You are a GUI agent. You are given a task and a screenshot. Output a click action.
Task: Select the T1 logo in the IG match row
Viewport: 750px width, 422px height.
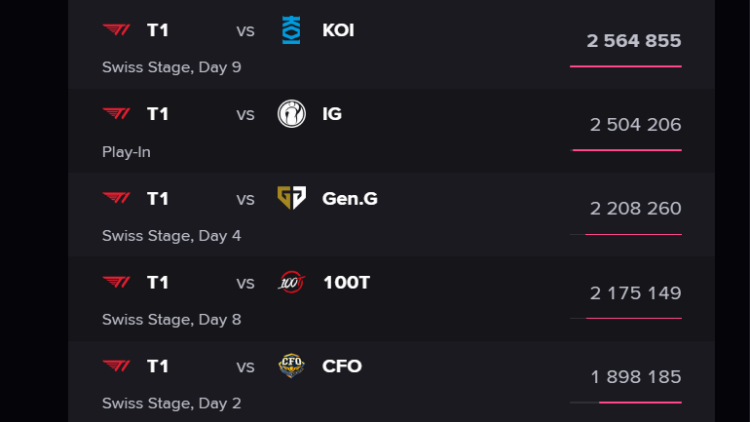pos(116,114)
